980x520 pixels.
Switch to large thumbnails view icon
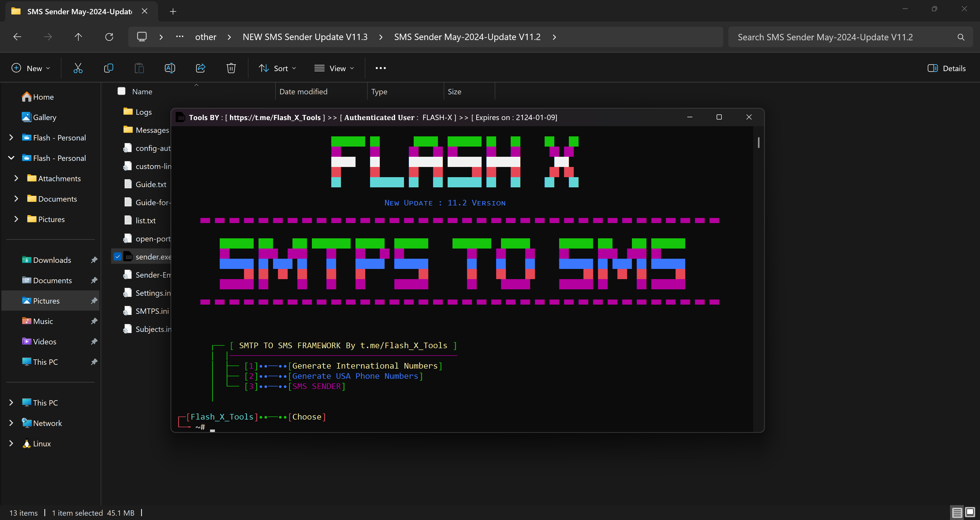970,512
